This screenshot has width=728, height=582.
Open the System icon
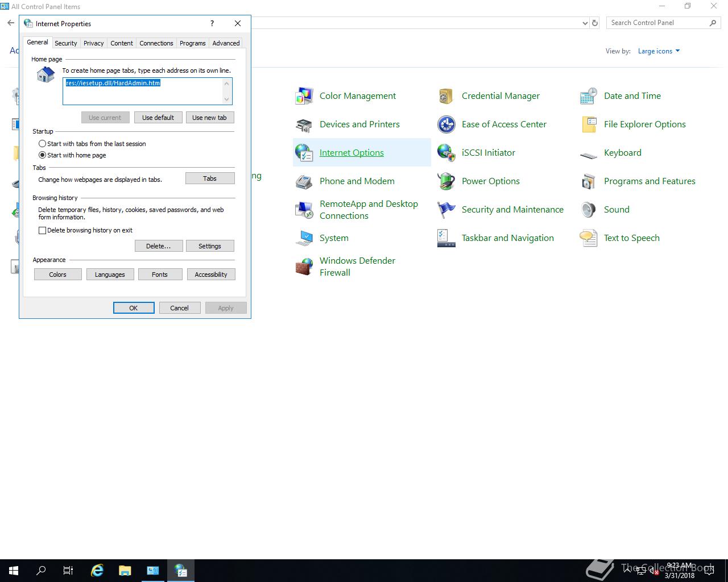pyautogui.click(x=304, y=238)
